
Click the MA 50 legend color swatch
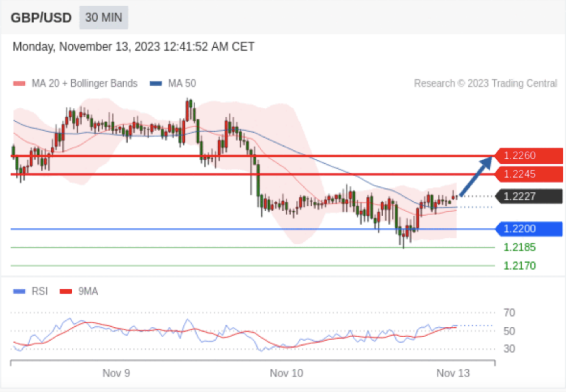point(156,83)
